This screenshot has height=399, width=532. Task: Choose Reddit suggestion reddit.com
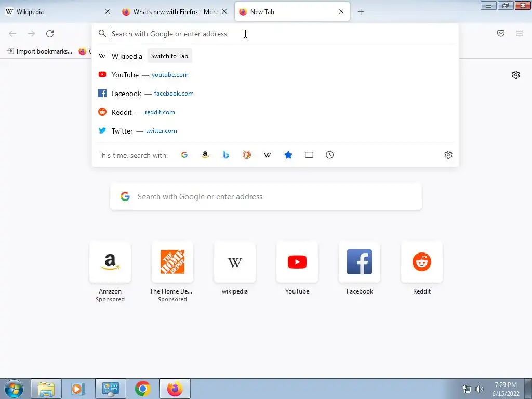[x=275, y=112]
